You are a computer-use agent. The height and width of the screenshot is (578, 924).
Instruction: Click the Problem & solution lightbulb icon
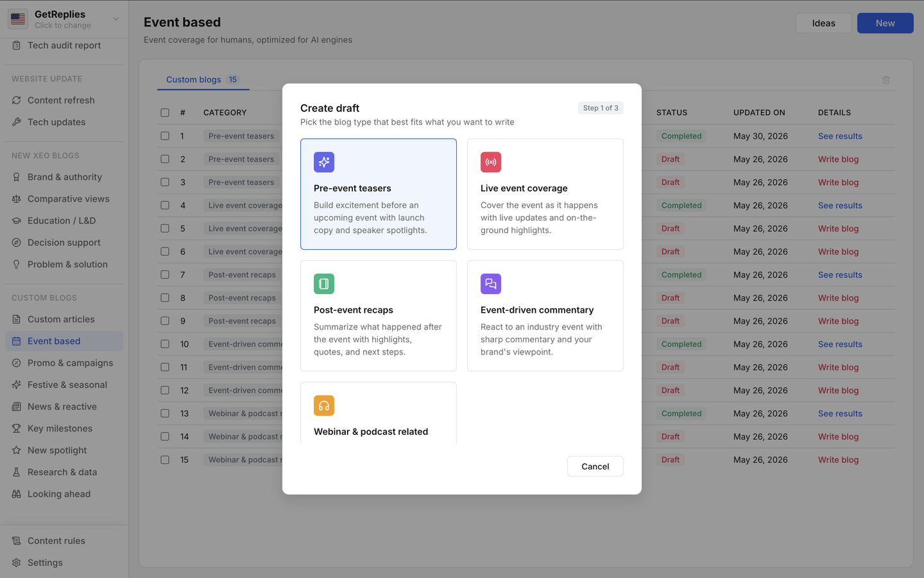[x=17, y=265]
